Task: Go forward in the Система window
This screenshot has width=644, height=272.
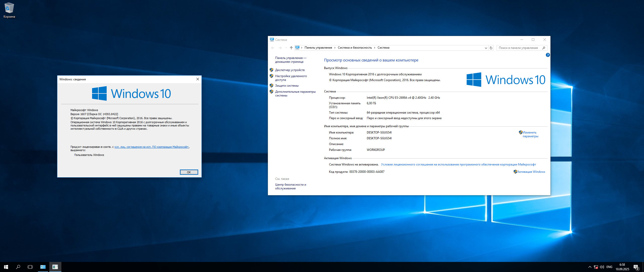Action: (280, 48)
